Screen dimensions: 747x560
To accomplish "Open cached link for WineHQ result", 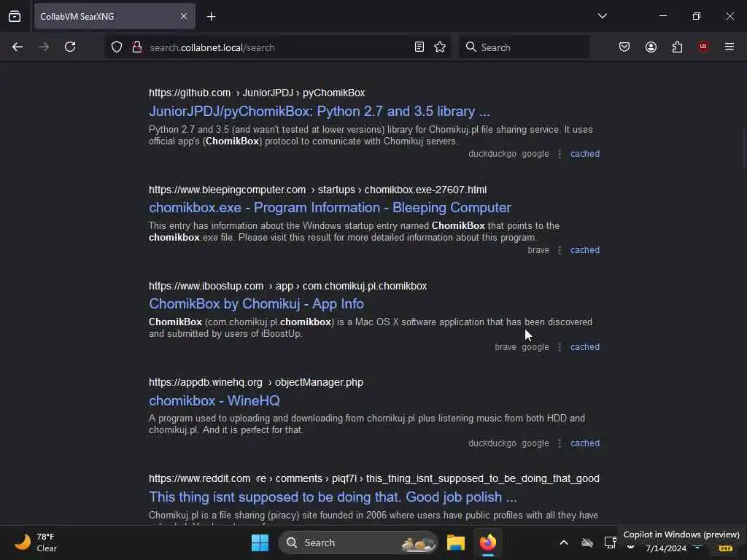I will pyautogui.click(x=585, y=443).
